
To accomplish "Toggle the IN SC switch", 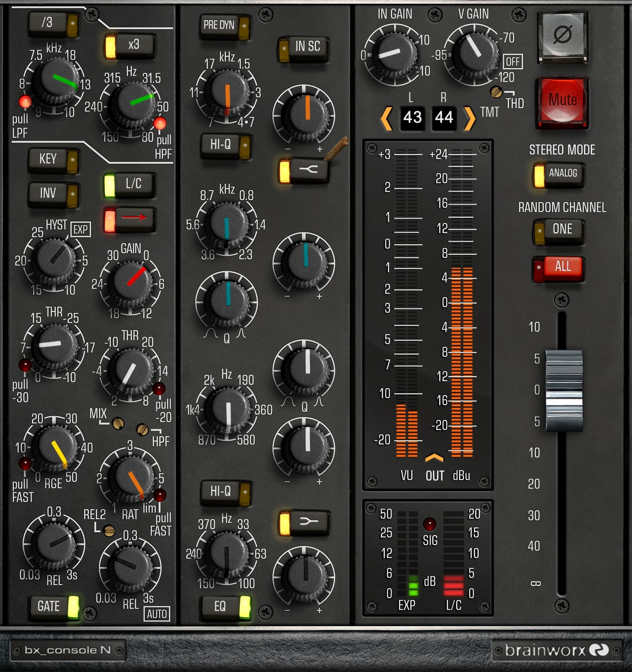I will [x=303, y=48].
